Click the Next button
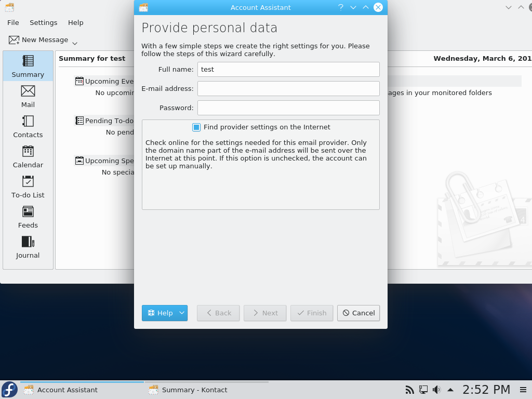The image size is (532, 399). 265,313
